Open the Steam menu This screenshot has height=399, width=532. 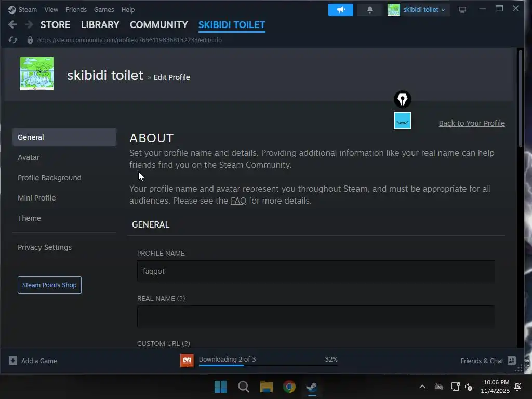(28, 9)
